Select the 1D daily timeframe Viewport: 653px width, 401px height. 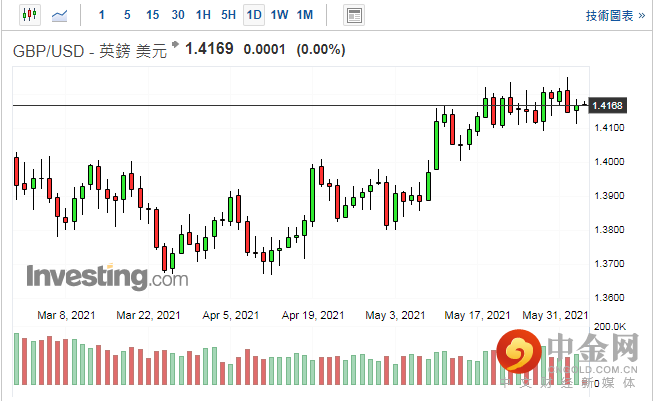pyautogui.click(x=254, y=15)
